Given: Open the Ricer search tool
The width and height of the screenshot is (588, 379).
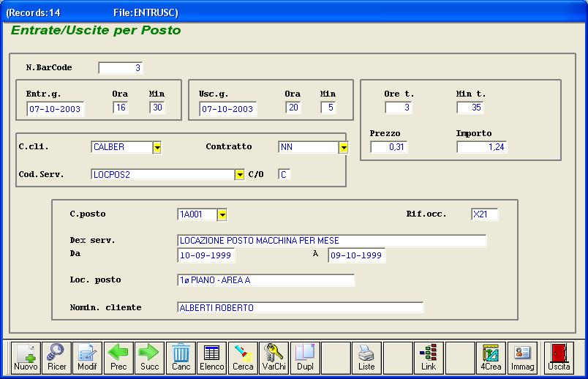Looking at the screenshot, I should point(56,357).
